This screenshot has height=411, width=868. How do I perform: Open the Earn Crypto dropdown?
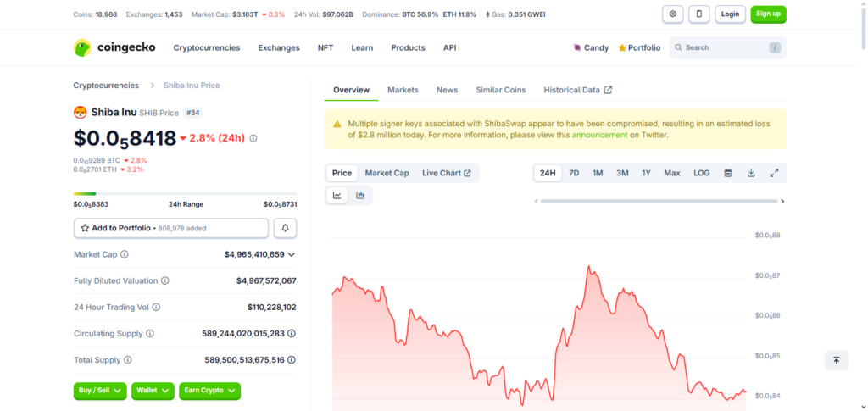click(x=209, y=391)
